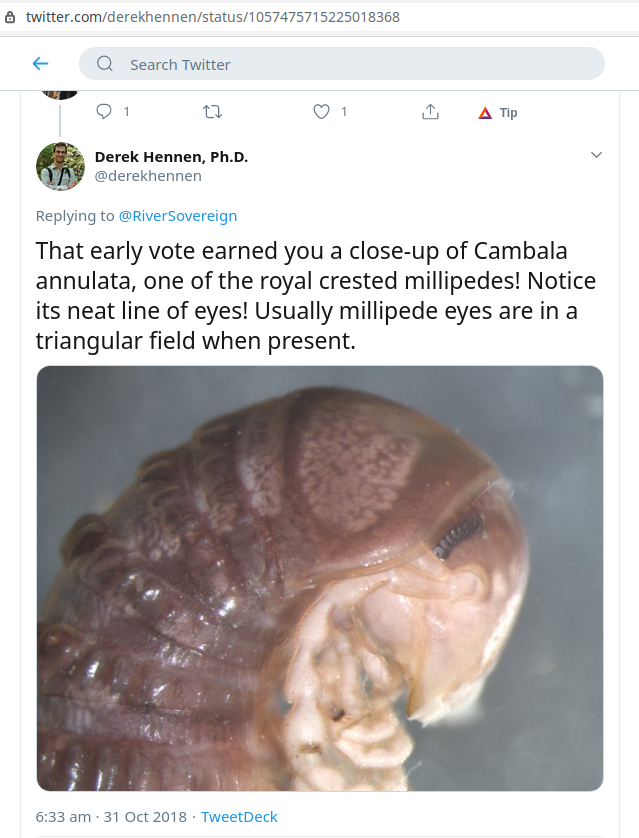Viewport: 639px width, 838px height.
Task: Click the partially visible avatar above the thread line
Action: (x=60, y=92)
